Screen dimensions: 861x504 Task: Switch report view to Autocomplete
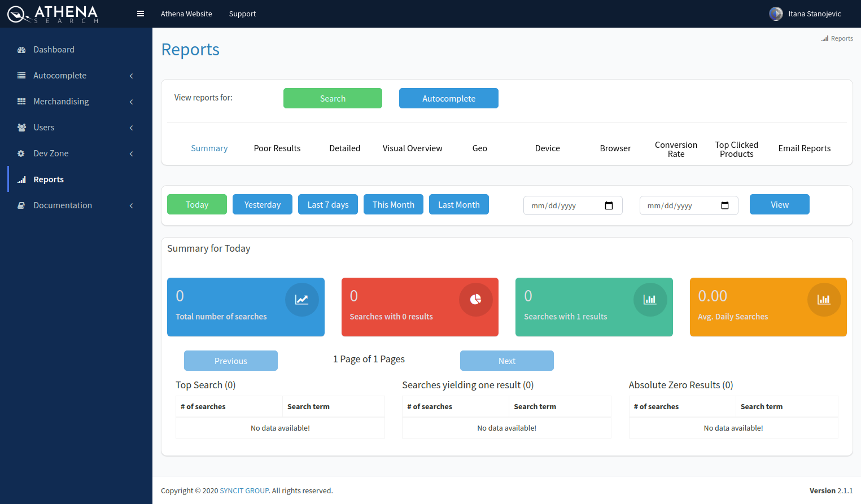[448, 98]
